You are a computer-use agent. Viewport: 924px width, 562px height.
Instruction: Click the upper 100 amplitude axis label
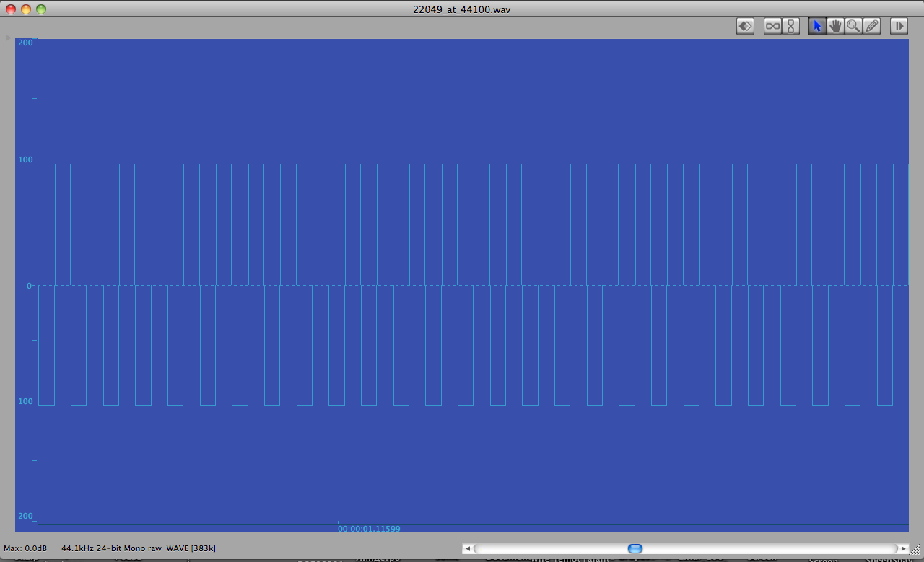pos(25,159)
